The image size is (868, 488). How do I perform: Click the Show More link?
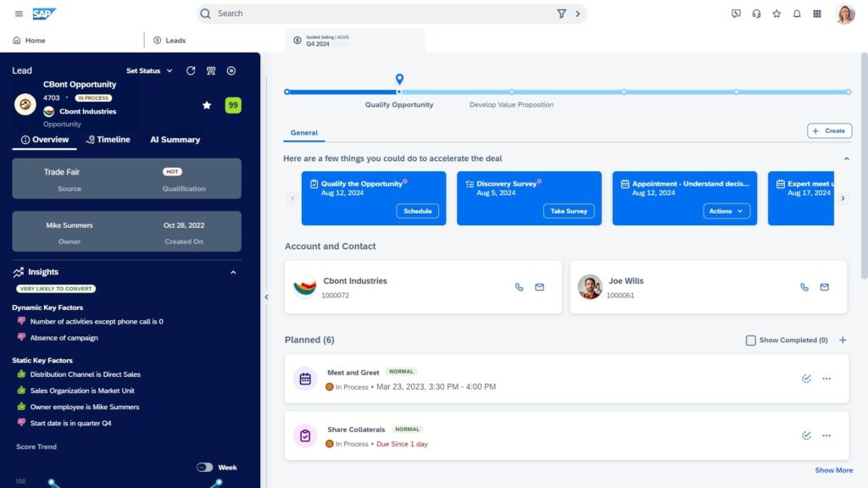[833, 470]
